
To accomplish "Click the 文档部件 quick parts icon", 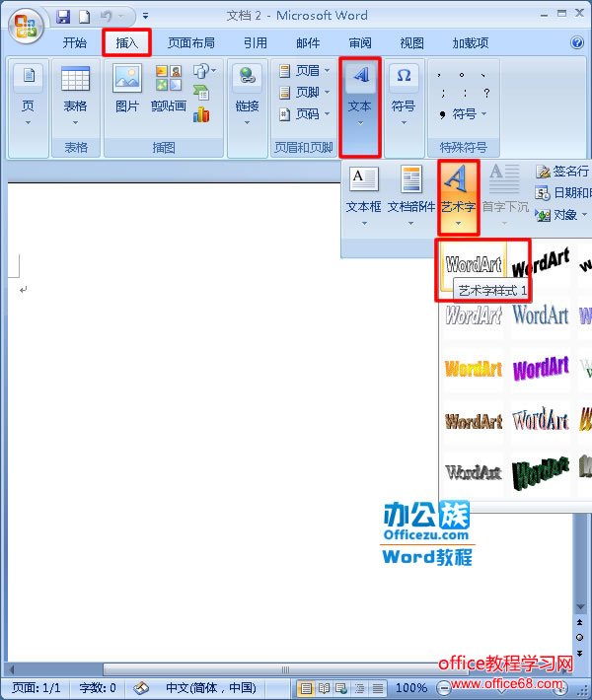I will 411,178.
